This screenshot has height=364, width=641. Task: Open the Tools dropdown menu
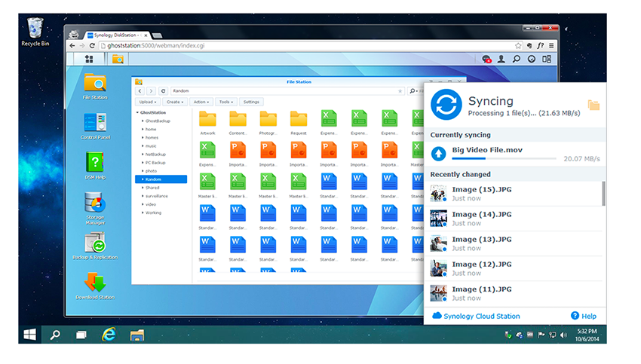tap(226, 102)
